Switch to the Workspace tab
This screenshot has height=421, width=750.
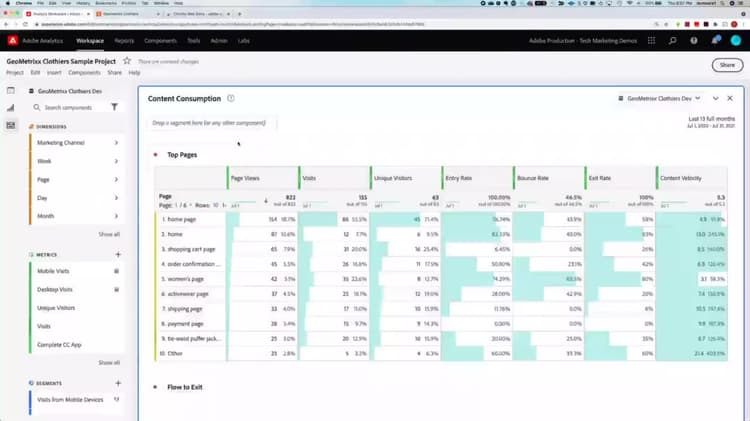[x=90, y=41]
